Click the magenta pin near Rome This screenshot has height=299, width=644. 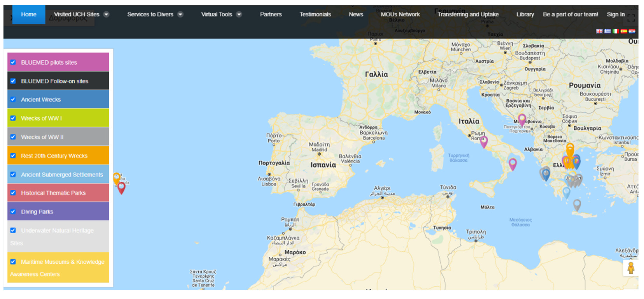[x=484, y=142]
